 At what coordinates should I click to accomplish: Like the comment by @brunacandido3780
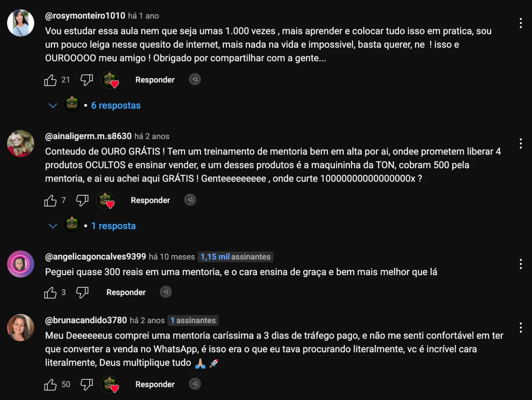pyautogui.click(x=50, y=385)
